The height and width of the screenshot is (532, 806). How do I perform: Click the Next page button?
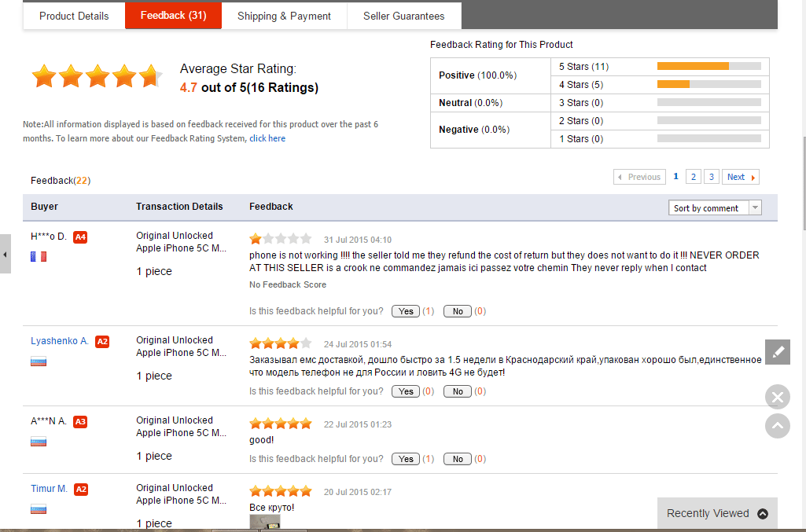pyautogui.click(x=740, y=177)
